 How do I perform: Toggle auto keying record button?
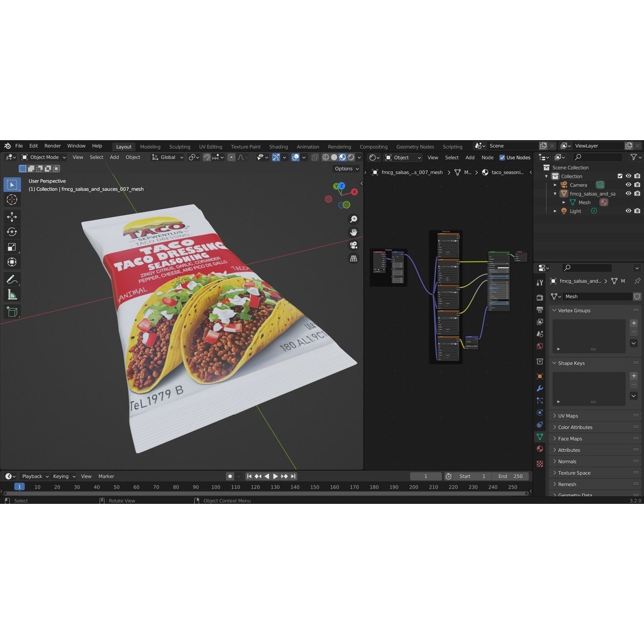tap(230, 476)
